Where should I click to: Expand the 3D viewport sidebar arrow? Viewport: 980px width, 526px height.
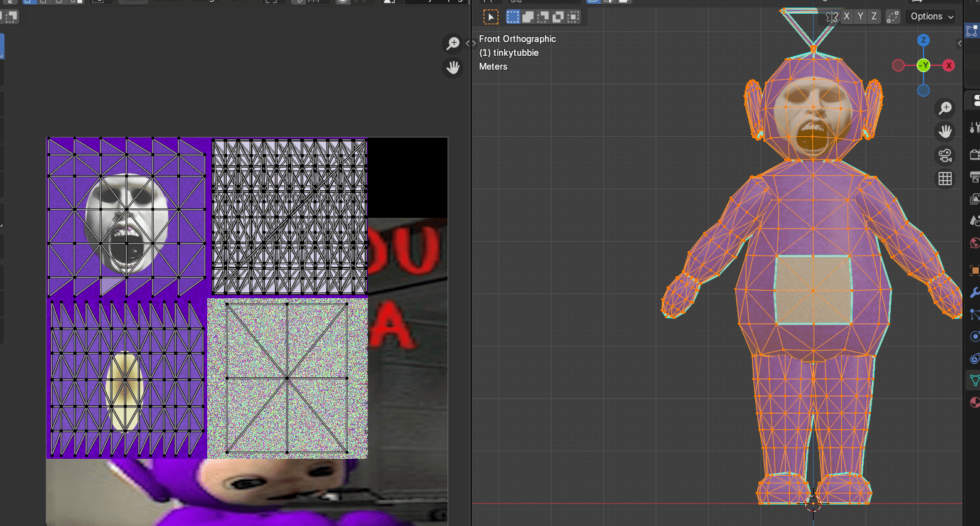959,43
